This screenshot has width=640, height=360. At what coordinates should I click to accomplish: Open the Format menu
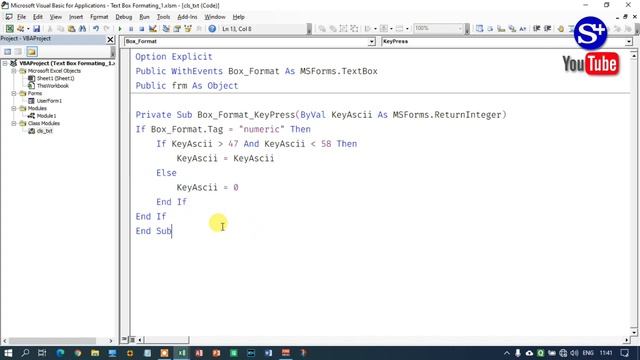click(99, 17)
